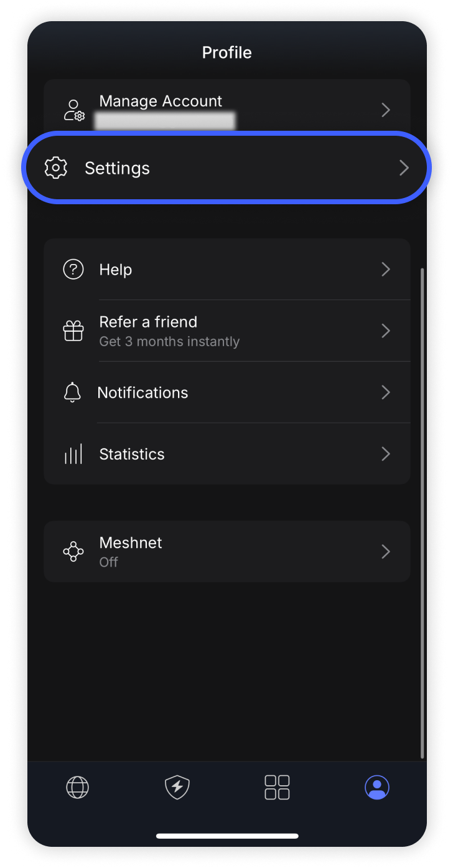
Task: Tap the Statistics bar chart icon
Action: 73,454
